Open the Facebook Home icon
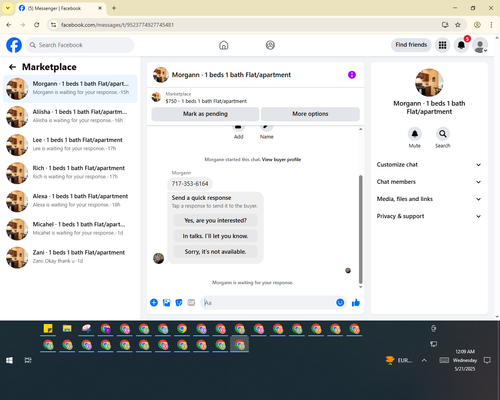Image resolution: width=500 pixels, height=400 pixels. point(224,45)
